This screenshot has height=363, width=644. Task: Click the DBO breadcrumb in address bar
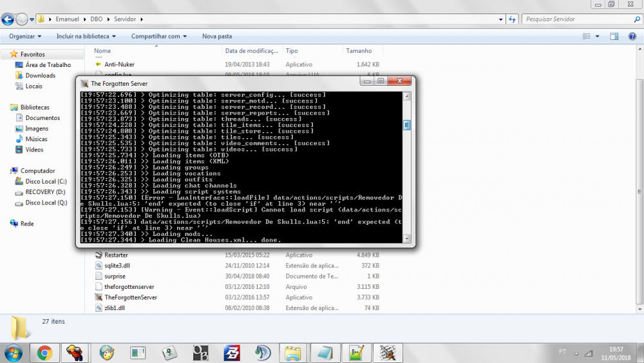(96, 19)
